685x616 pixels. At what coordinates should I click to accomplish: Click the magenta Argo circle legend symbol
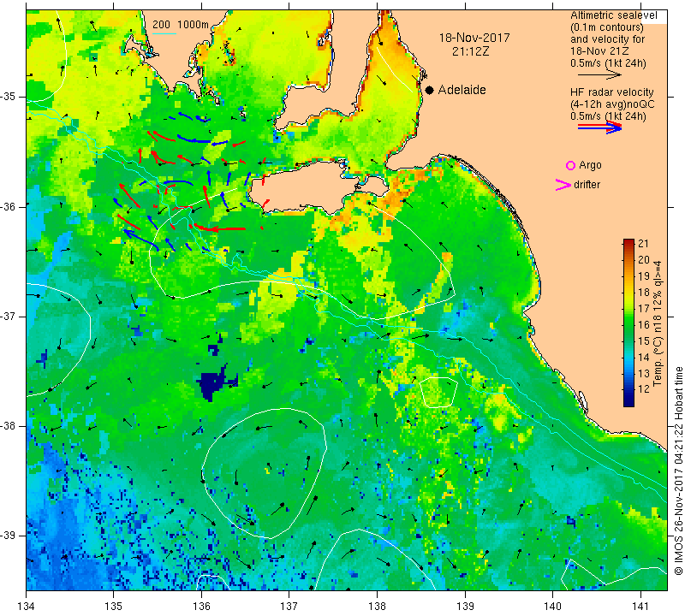click(570, 165)
